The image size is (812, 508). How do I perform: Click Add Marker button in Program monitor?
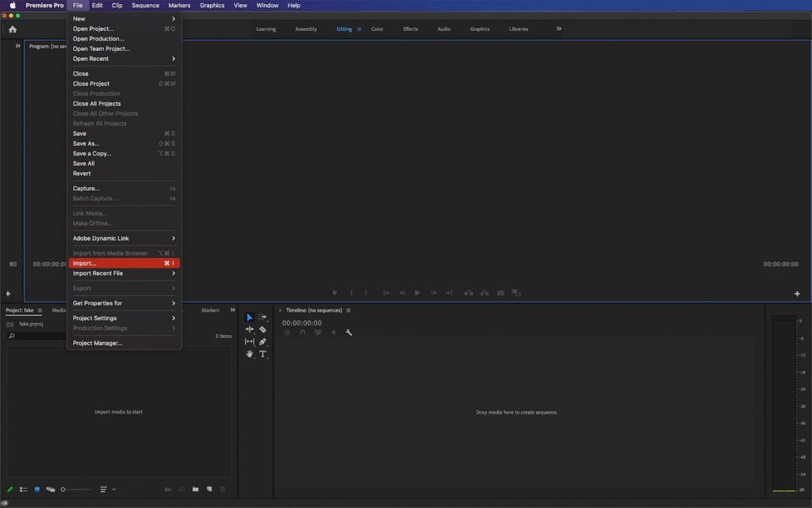(x=335, y=293)
